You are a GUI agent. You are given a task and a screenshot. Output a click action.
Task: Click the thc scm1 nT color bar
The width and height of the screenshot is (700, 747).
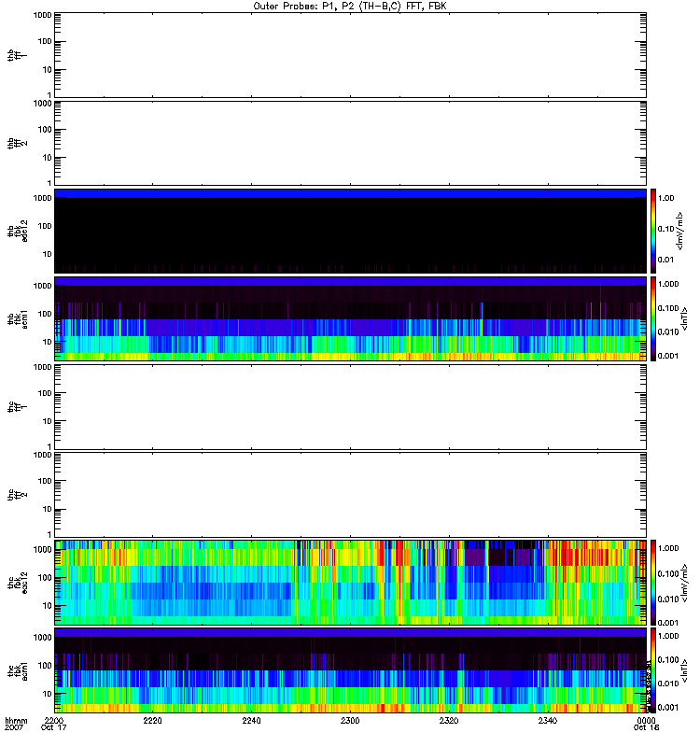[x=654, y=669]
